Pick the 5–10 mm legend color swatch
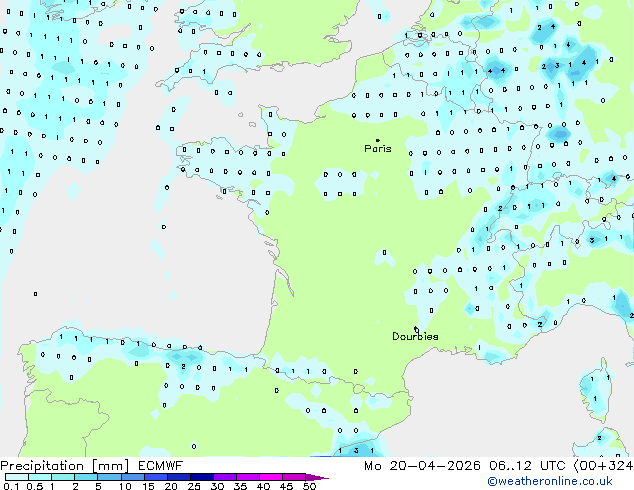This screenshot has width=634, height=490. click(x=109, y=477)
